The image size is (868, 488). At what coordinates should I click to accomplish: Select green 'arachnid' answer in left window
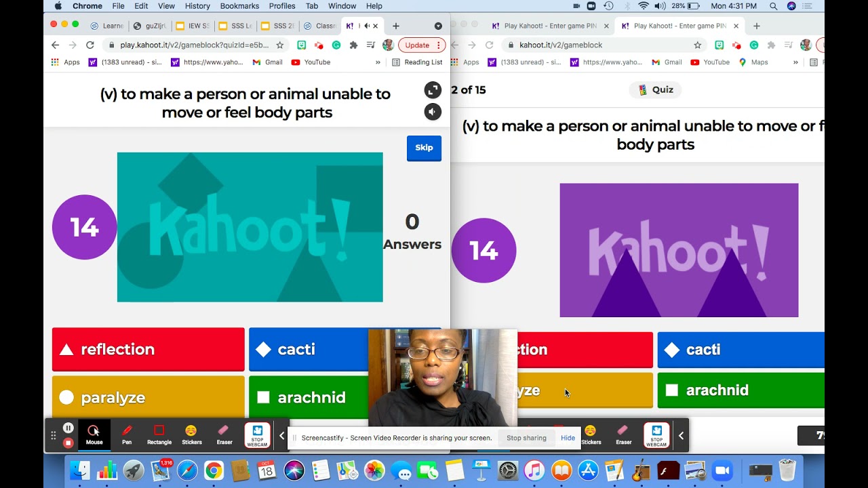(x=309, y=397)
